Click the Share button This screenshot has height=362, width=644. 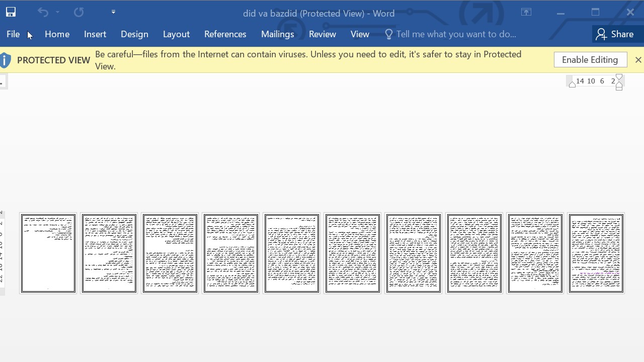(x=615, y=34)
